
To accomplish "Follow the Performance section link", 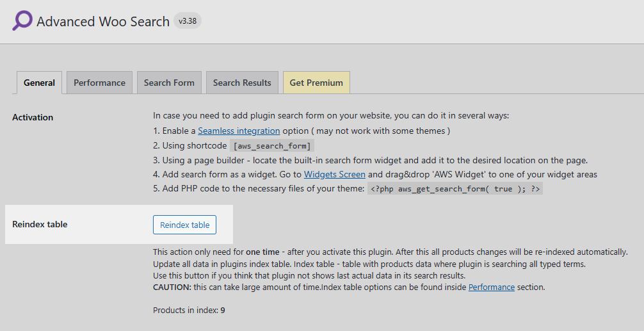I will coord(491,287).
